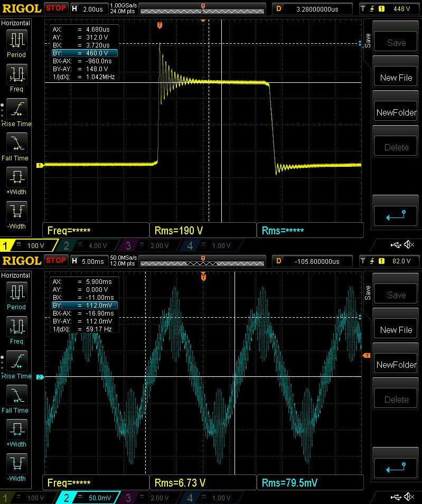The width and height of the screenshot is (422, 504).
Task: Click Rms=6.73 V measurement box
Action: [x=203, y=483]
